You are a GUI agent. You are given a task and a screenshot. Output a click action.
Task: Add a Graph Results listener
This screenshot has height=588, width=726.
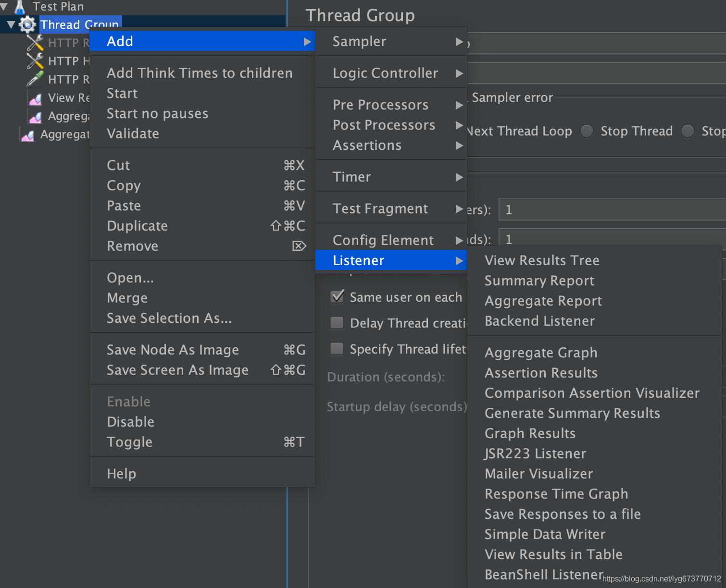pyautogui.click(x=594, y=433)
